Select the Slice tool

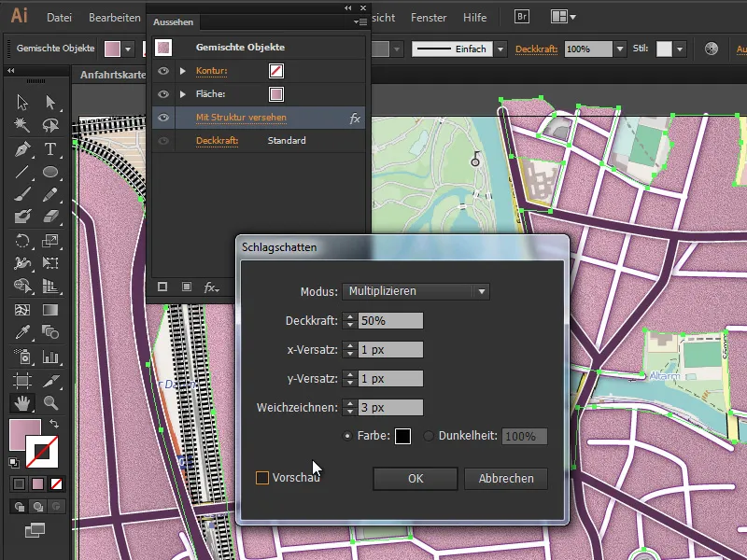coord(50,381)
